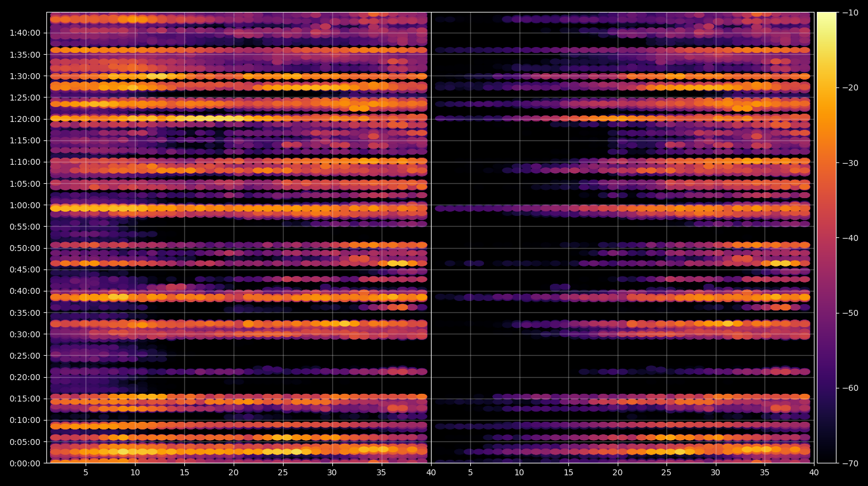868x486 pixels.
Task: Click the −10 colorbar tick label
Action: pos(850,12)
